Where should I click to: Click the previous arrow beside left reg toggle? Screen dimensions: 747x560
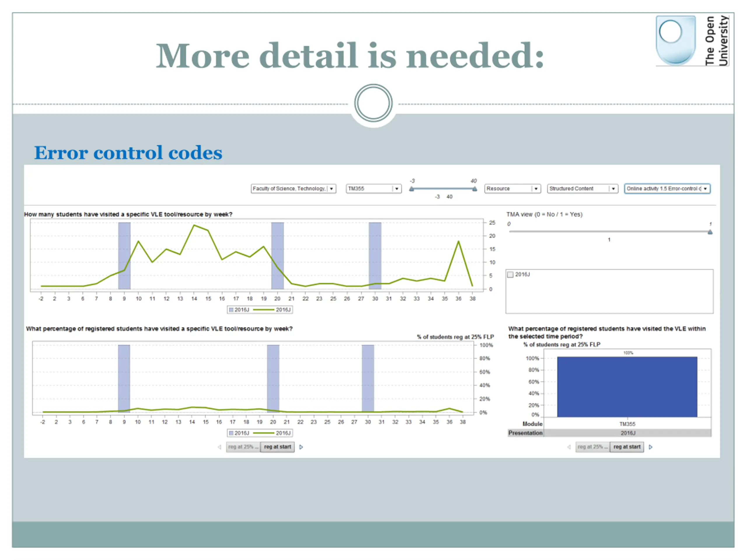[x=219, y=447]
